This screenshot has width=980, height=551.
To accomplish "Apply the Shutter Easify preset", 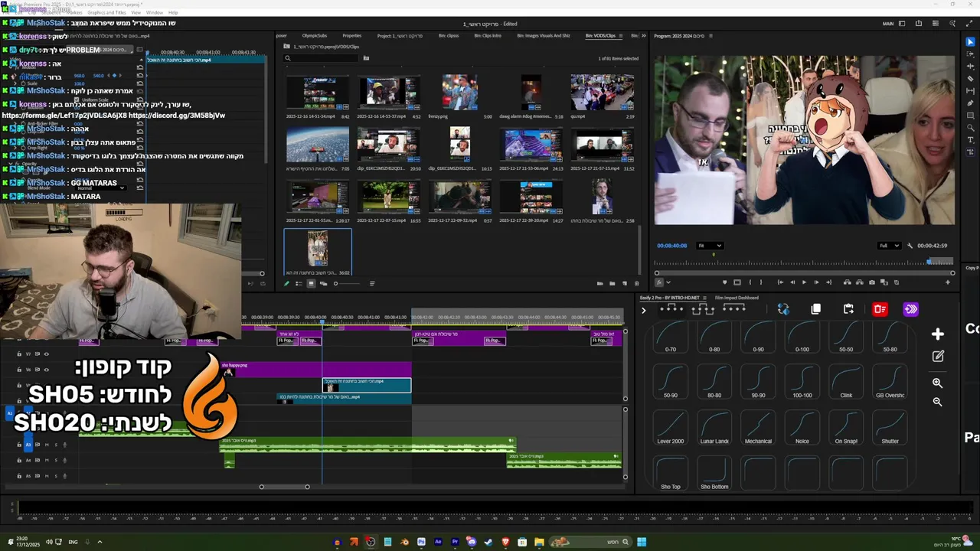I will click(x=890, y=428).
